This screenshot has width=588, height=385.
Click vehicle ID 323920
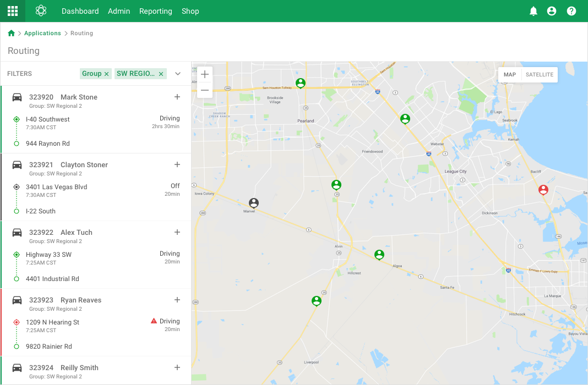(x=41, y=97)
